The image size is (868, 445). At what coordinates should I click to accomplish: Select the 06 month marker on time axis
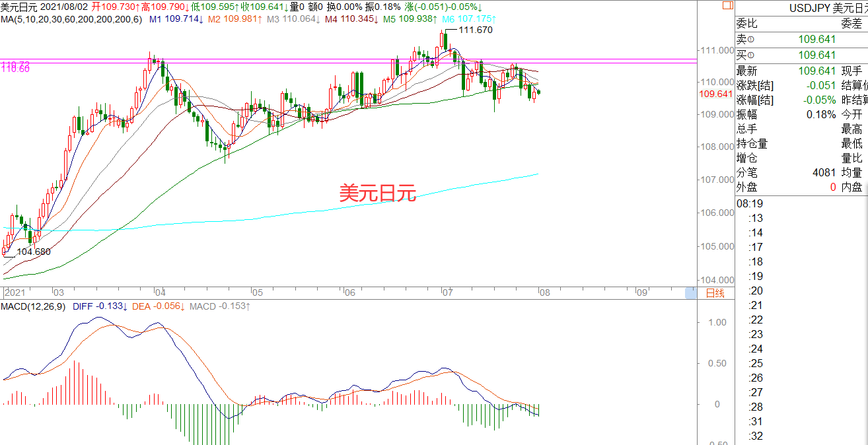[350, 292]
